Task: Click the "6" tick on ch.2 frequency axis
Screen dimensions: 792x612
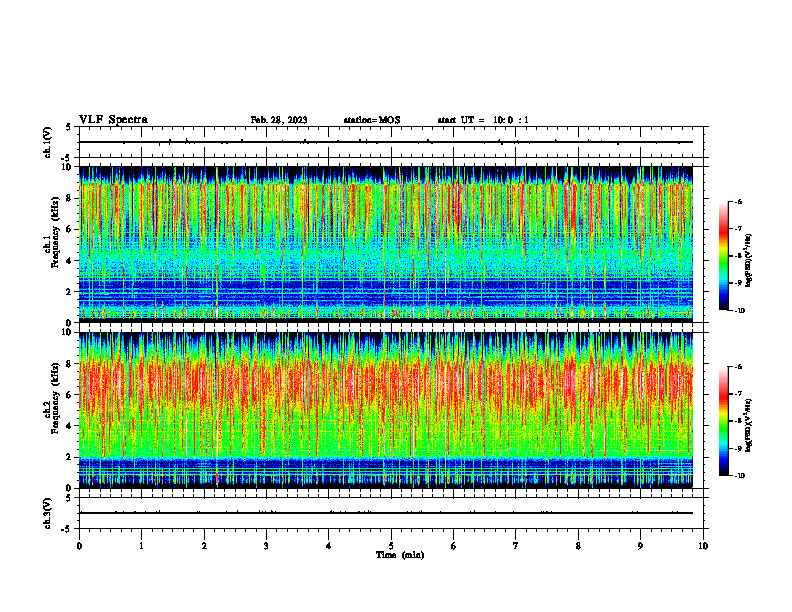Action: (69, 395)
